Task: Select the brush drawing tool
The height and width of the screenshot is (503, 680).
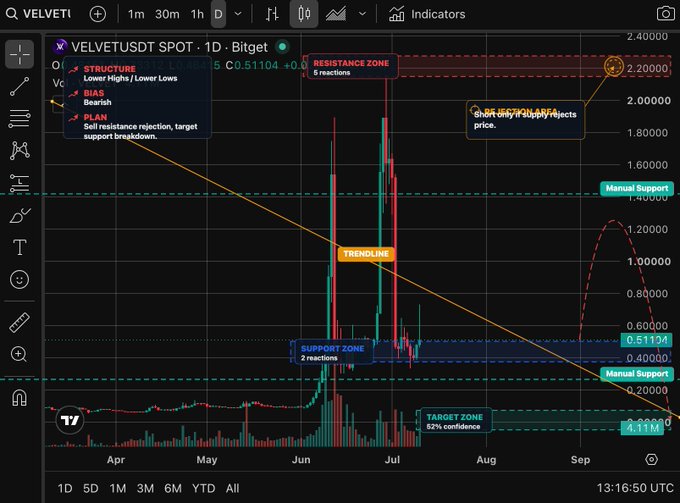Action: (20, 215)
